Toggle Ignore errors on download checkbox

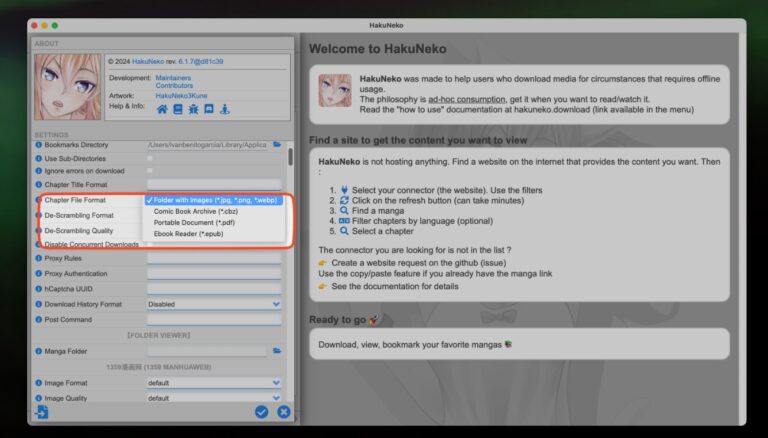click(x=151, y=171)
